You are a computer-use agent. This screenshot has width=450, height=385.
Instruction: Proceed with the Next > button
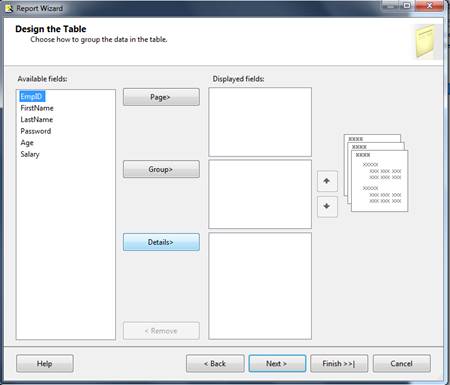tap(277, 363)
